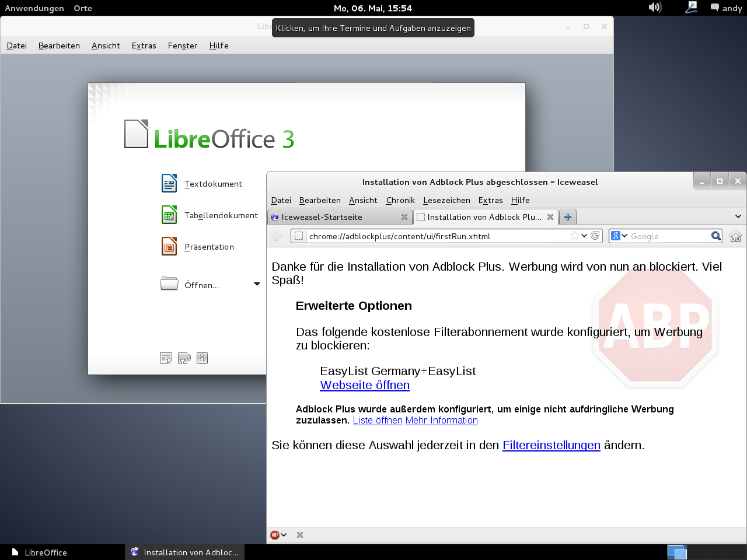Click the Adblock Plus icon in add-on bar
Image resolution: width=747 pixels, height=560 pixels.
tap(275, 535)
